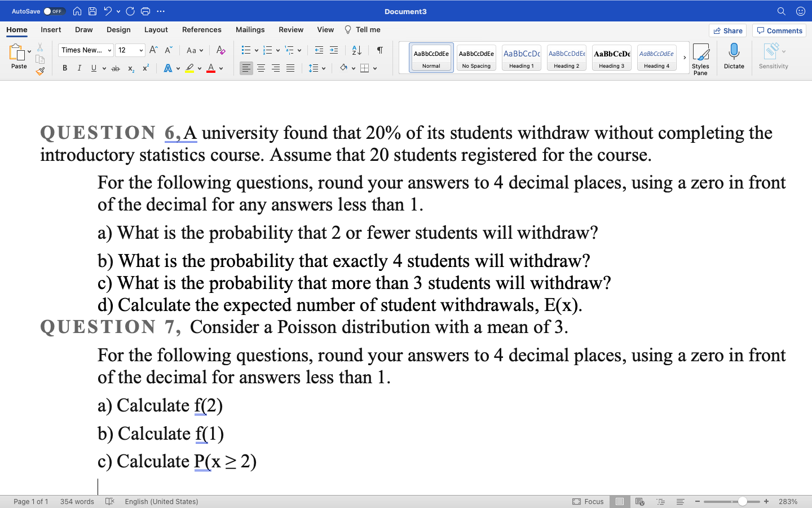Show paragraph marks with the pilcrow icon

[x=380, y=50]
